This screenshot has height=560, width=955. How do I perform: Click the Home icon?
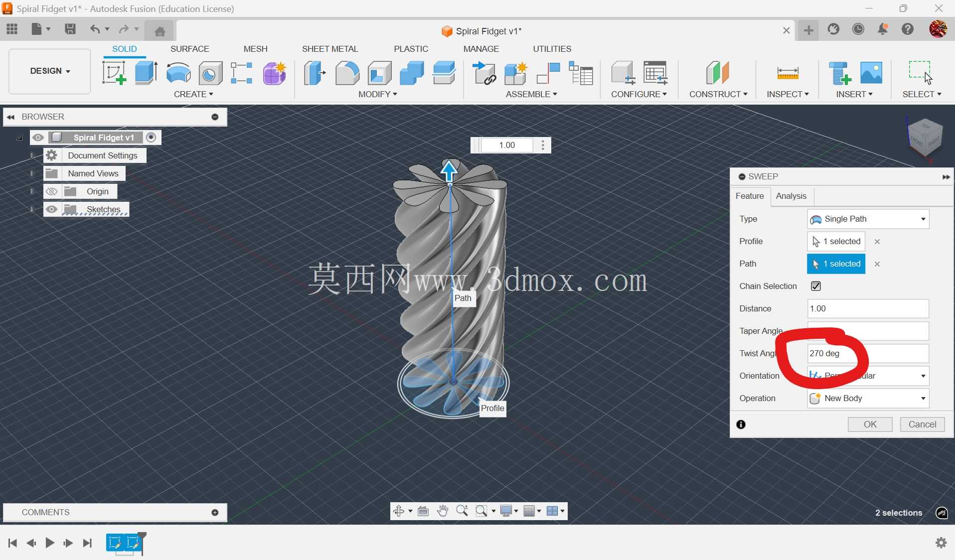(x=159, y=31)
